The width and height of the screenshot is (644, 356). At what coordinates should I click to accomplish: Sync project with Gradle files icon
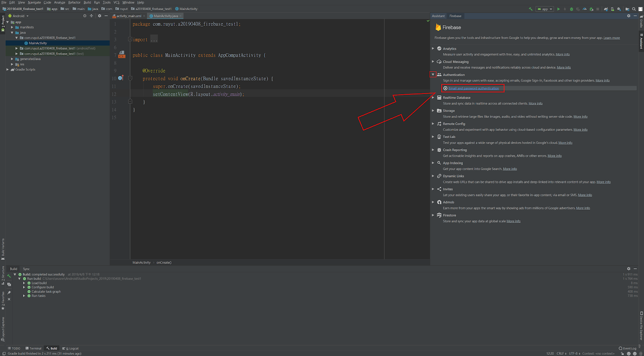(x=606, y=9)
